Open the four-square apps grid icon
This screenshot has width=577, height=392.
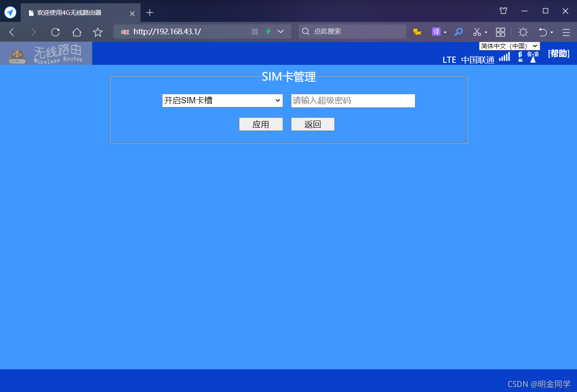point(501,32)
